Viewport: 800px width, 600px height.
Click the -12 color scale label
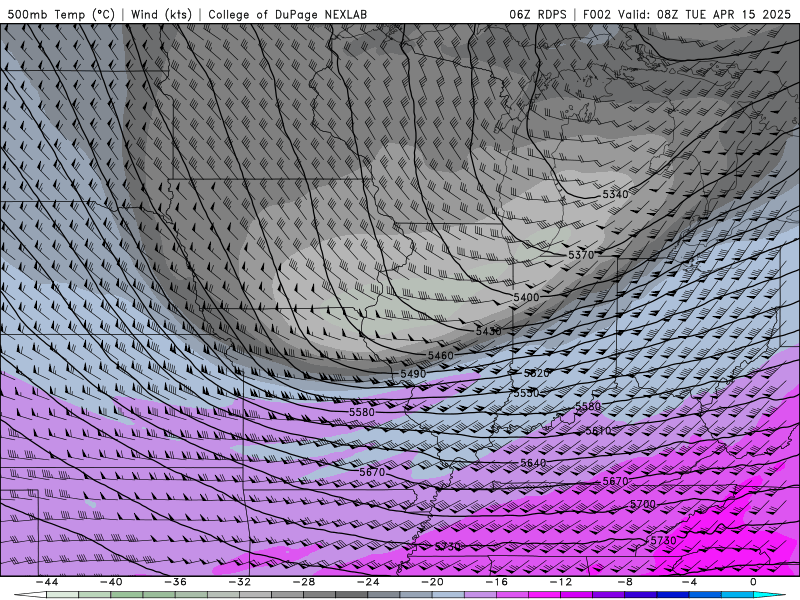coord(561,582)
